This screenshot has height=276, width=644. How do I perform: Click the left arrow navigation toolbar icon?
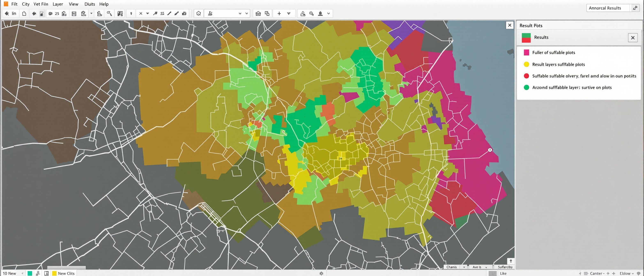(x=34, y=14)
